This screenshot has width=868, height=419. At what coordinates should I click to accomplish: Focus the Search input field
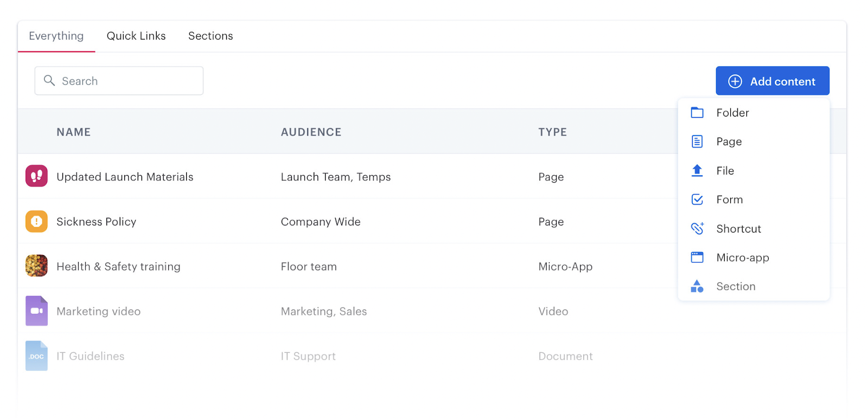click(x=130, y=81)
